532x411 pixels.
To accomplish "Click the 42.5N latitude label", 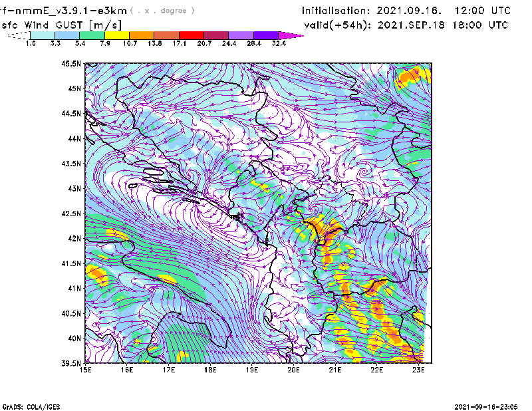I will click(72, 213).
